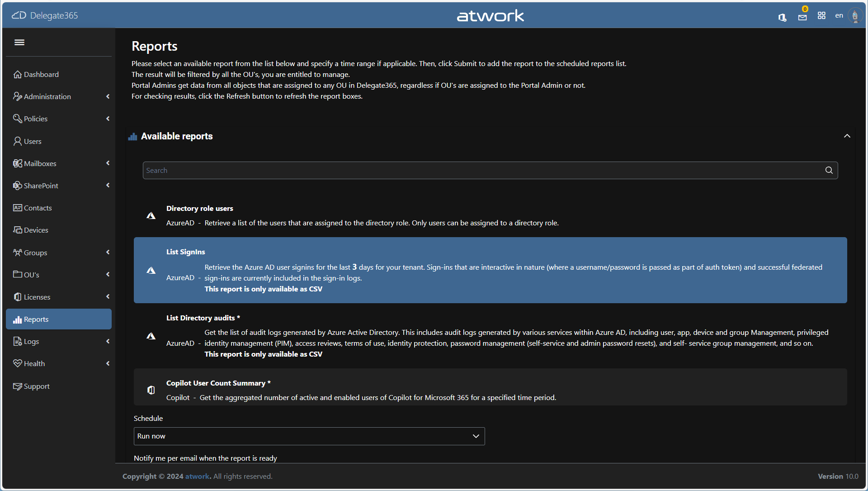Click the Licenses sidebar icon

pyautogui.click(x=18, y=297)
